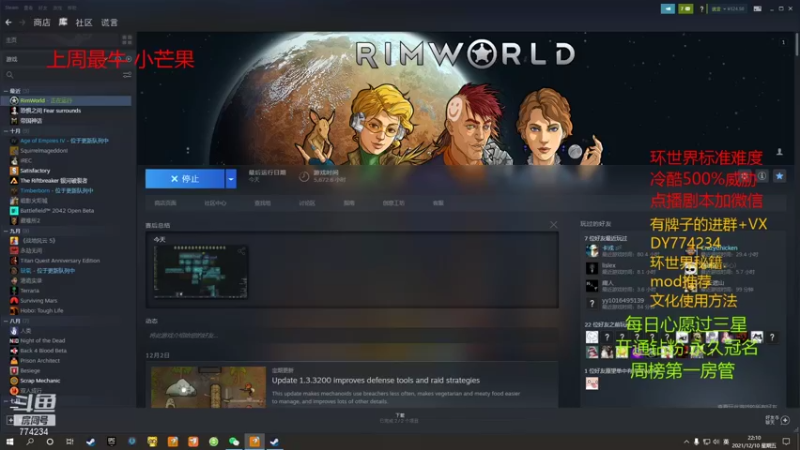Open WeChat from the taskbar

pyautogui.click(x=234, y=441)
